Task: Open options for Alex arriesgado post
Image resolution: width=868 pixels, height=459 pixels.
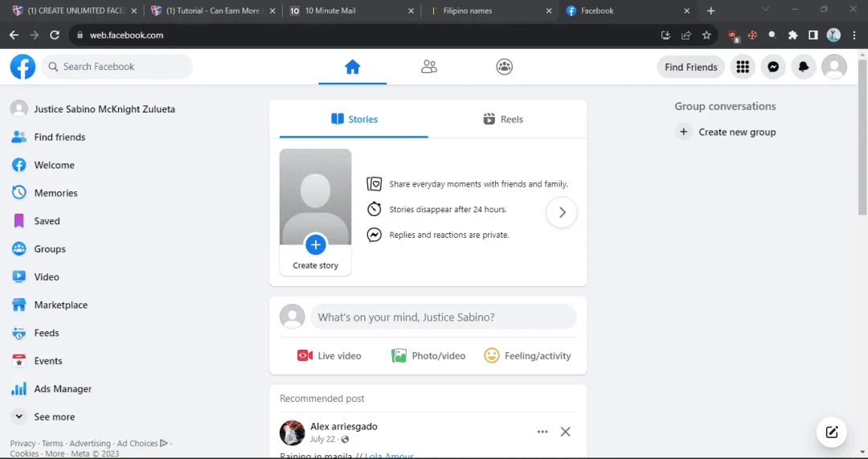Action: click(x=542, y=432)
